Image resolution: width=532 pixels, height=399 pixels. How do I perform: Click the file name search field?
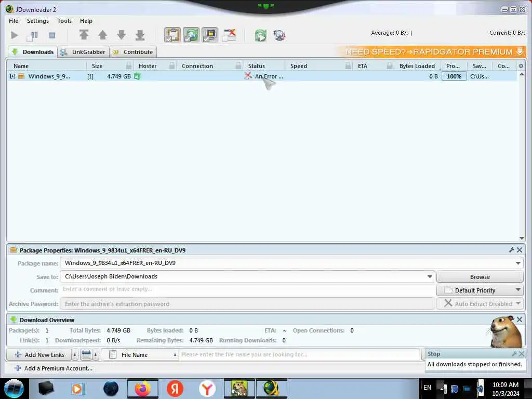point(299,354)
